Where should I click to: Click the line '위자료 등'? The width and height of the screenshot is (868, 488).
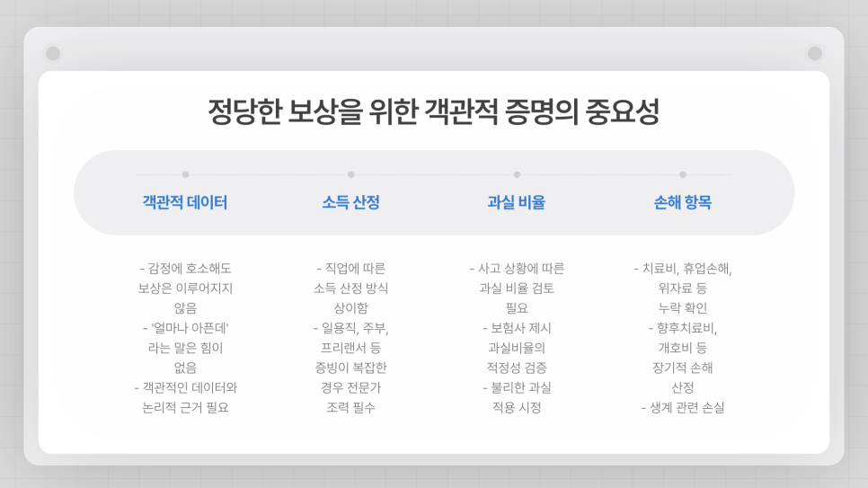(683, 288)
